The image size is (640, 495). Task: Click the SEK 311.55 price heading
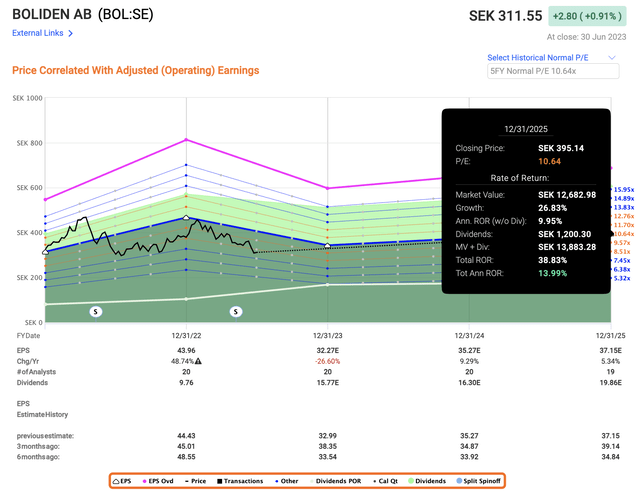pyautogui.click(x=505, y=16)
